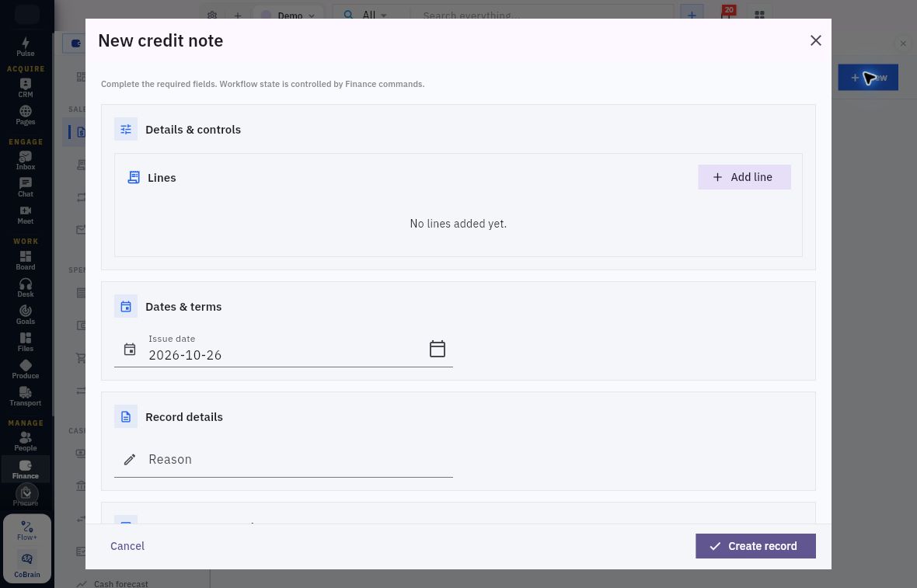Screen dimensions: 917x588
Task: Open Transport module
Action: tap(25, 396)
